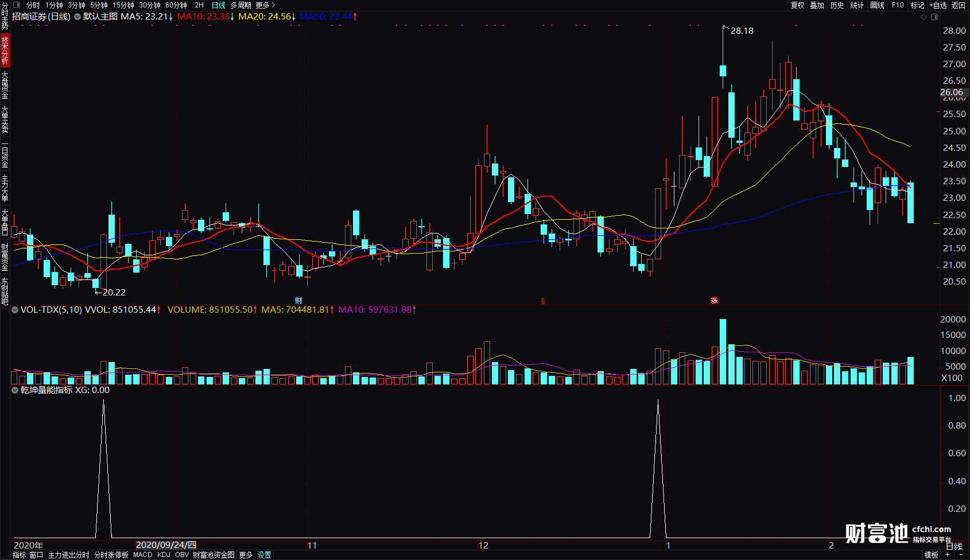Switch to the 30分钟 period
Screen dimensions: 970x560
(x=149, y=5)
